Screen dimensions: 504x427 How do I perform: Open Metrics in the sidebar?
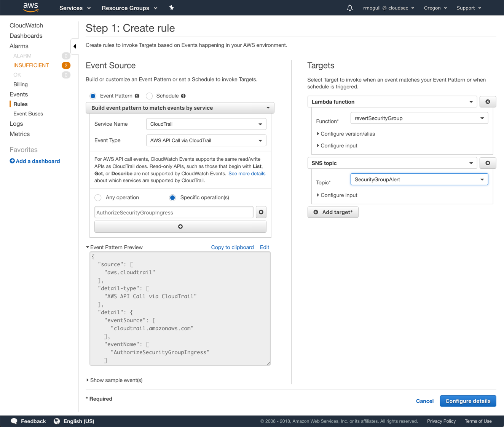coord(20,134)
